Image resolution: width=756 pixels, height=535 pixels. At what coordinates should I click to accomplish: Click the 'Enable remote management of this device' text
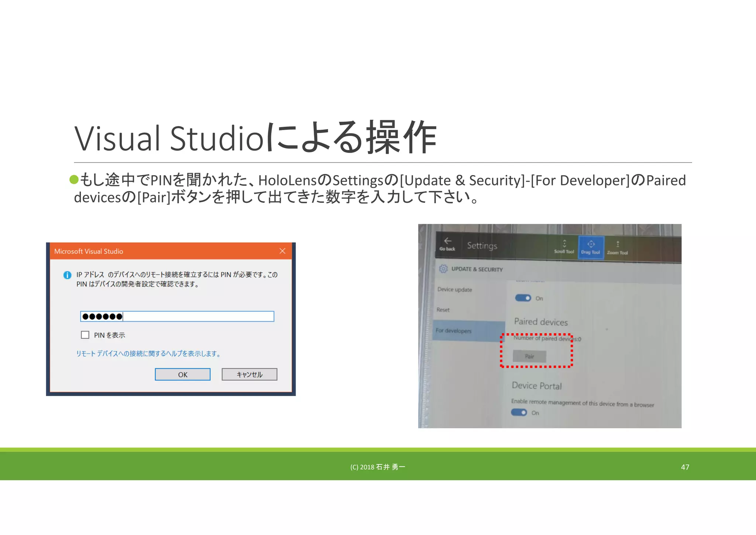(x=583, y=403)
